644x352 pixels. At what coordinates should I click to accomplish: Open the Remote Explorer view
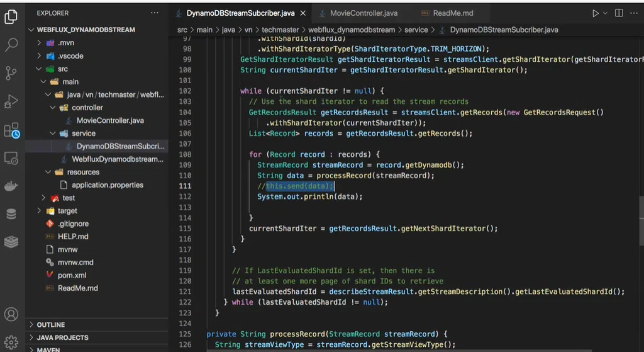pos(11,158)
